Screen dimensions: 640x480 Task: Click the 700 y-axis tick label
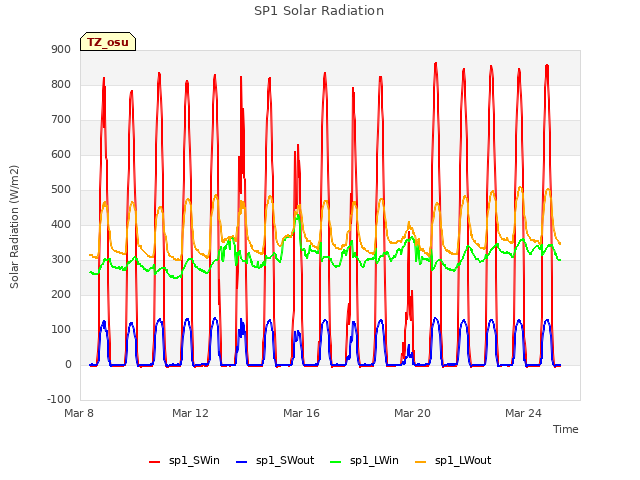click(x=61, y=120)
